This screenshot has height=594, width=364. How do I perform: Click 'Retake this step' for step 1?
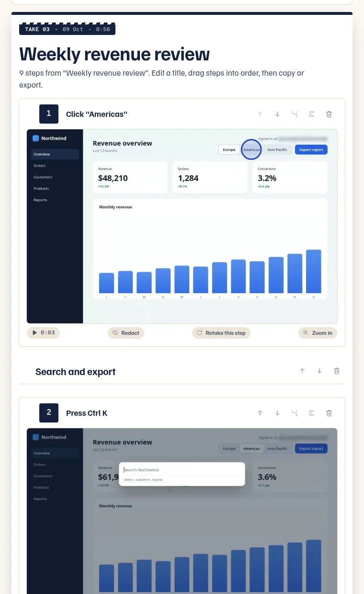[221, 333]
